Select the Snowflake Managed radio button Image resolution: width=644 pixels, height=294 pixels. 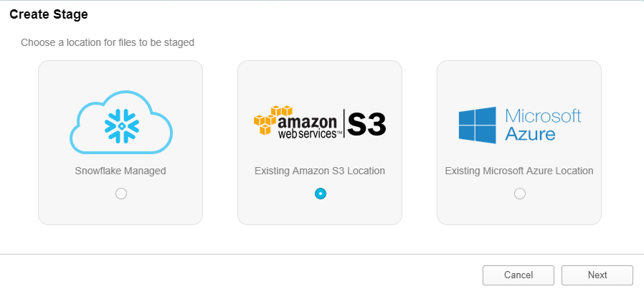[121, 194]
